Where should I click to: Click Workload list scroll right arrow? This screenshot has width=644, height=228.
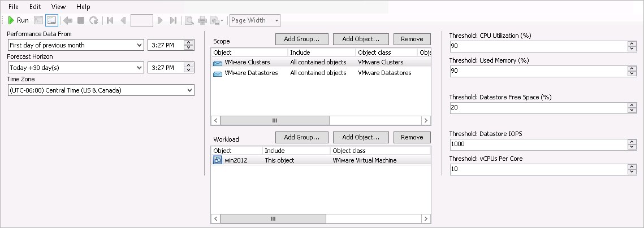426,218
